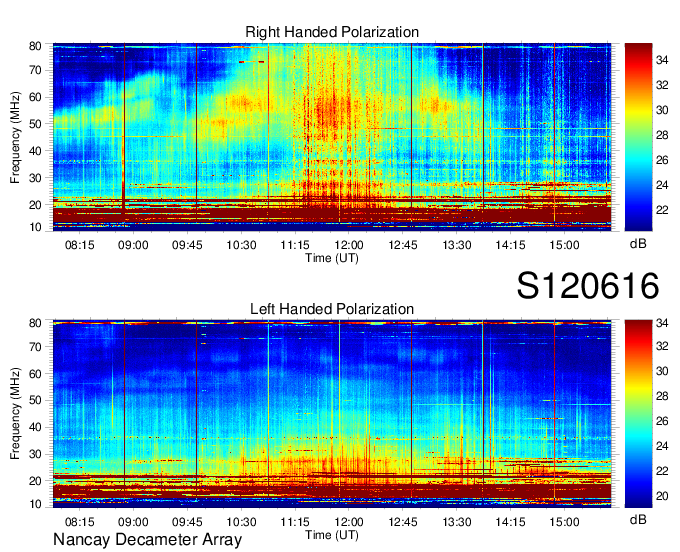Click the 13:30 time tick on the Left Handed plot
This screenshot has width=680, height=552.
pos(457,522)
